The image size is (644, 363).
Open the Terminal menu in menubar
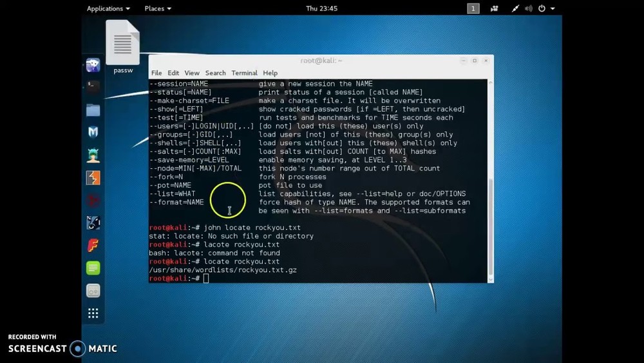click(x=244, y=73)
